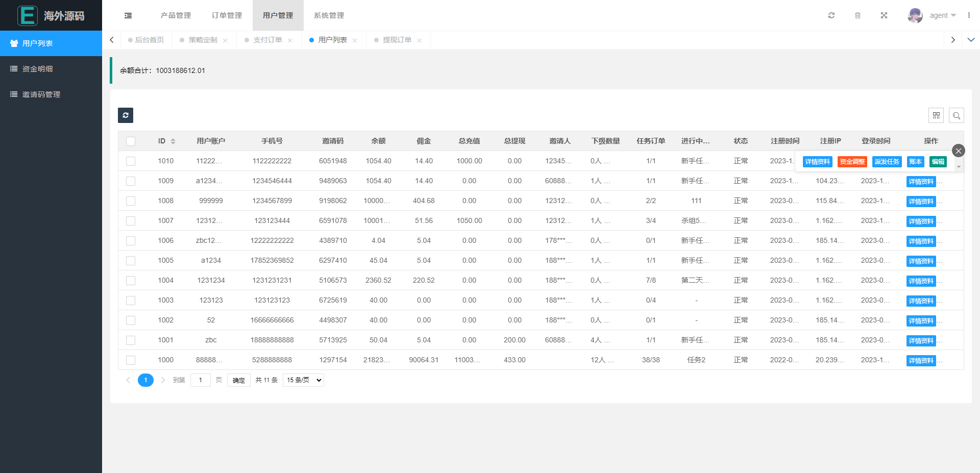Click the search magnifier icon above the table
Viewport: 980px width, 473px height.
[x=957, y=115]
